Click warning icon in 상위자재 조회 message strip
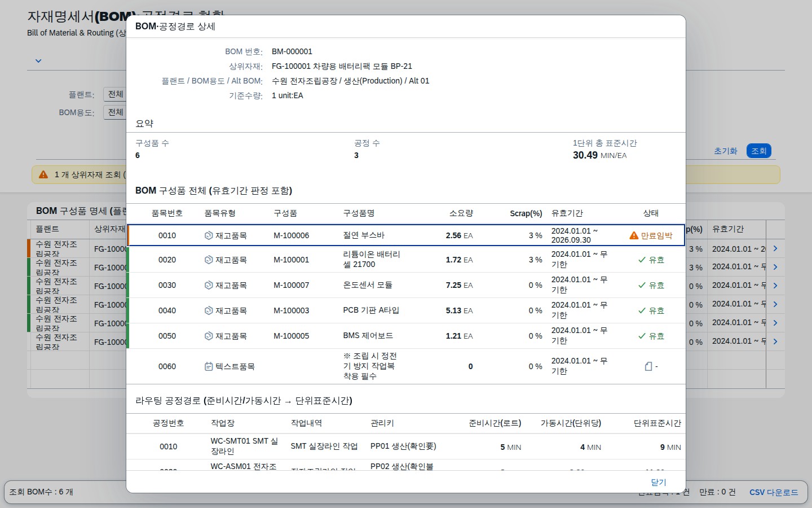This screenshot has width=812, height=508. [43, 174]
